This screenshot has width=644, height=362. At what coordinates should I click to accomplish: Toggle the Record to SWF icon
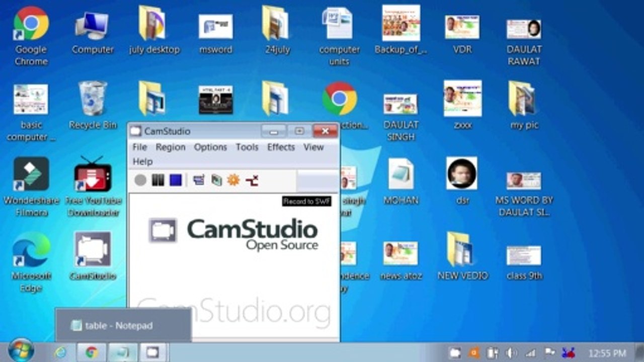point(252,180)
